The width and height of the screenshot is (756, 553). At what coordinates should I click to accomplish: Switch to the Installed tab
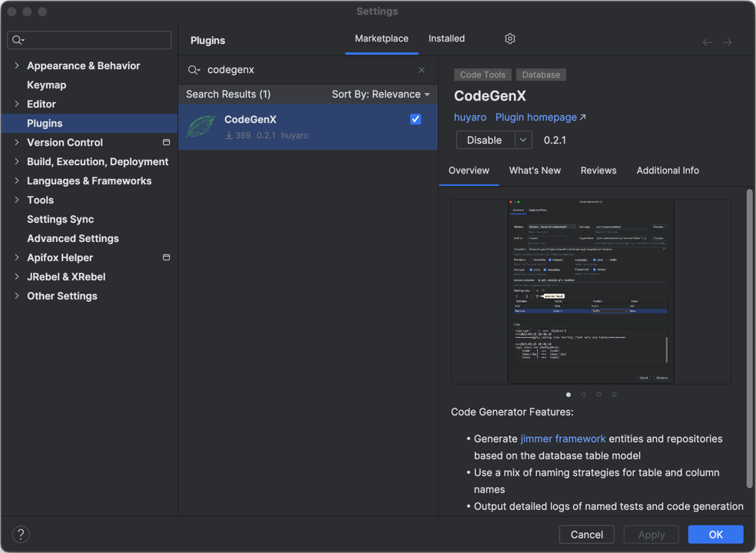(x=446, y=38)
